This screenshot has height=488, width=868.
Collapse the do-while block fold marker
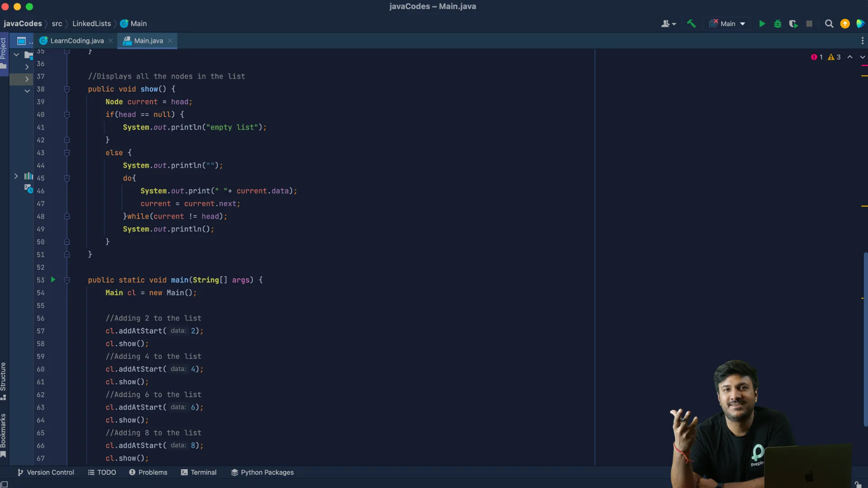67,178
